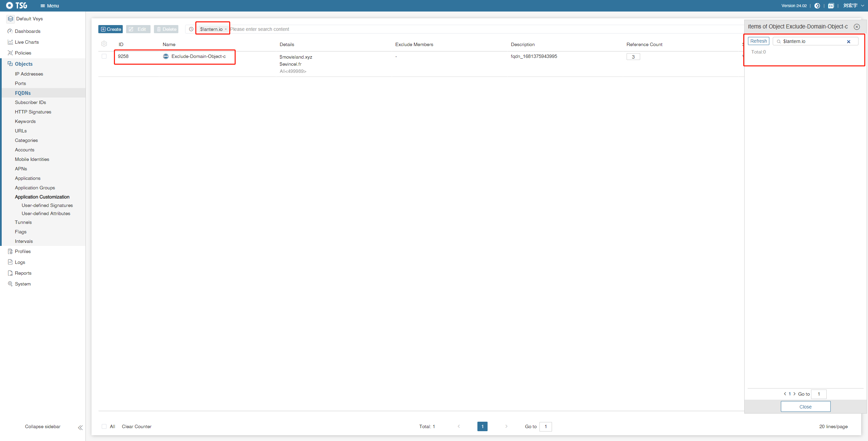Open the table column settings gear
This screenshot has height=441, width=868.
(104, 44)
